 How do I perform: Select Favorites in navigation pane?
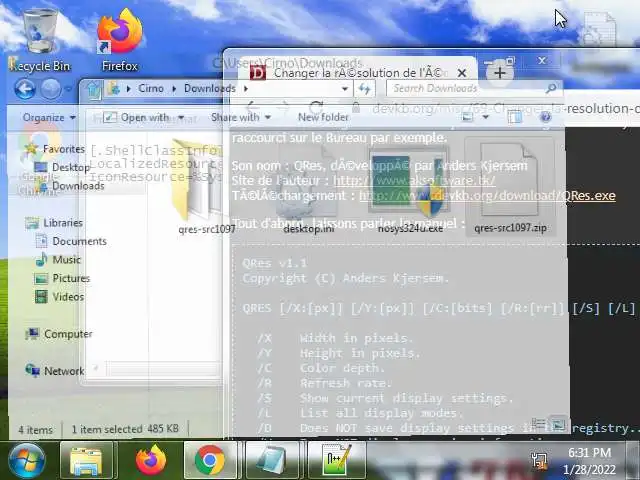point(55,149)
